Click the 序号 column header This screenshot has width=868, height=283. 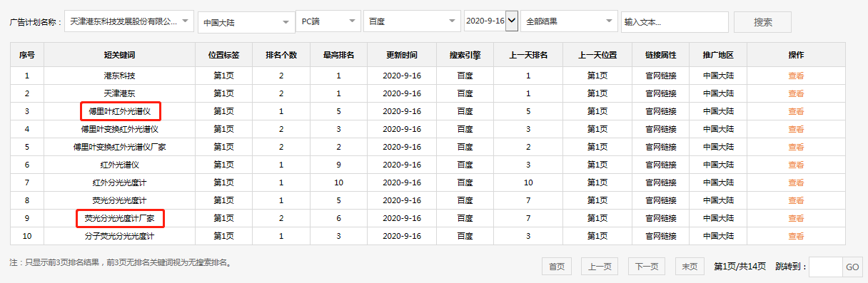coord(27,55)
